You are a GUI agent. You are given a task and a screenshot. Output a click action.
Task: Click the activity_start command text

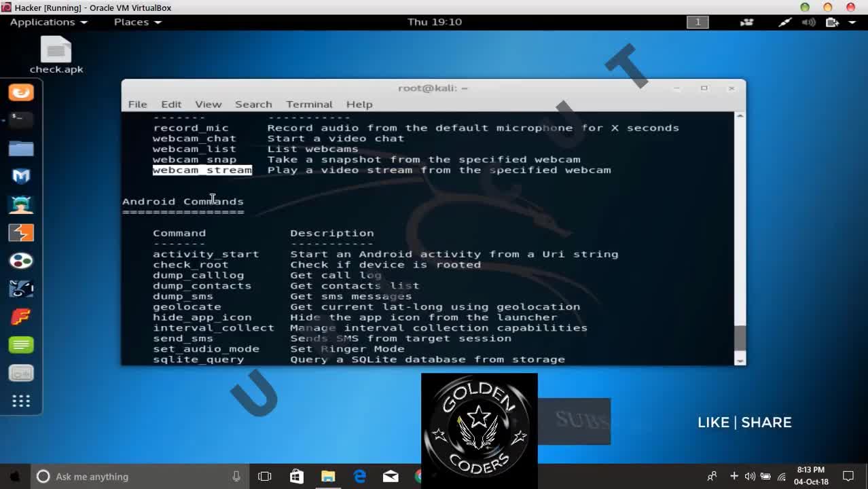coord(206,254)
